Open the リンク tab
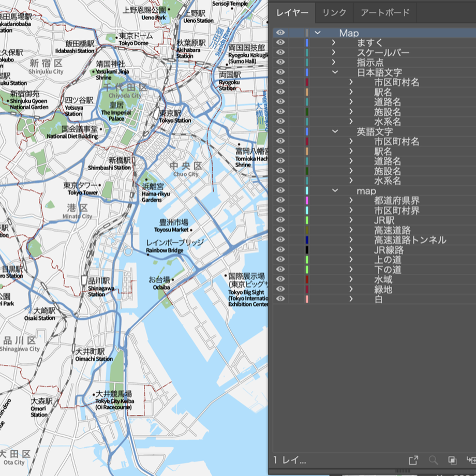Viewport: 476px width, 476px height. coord(334,12)
